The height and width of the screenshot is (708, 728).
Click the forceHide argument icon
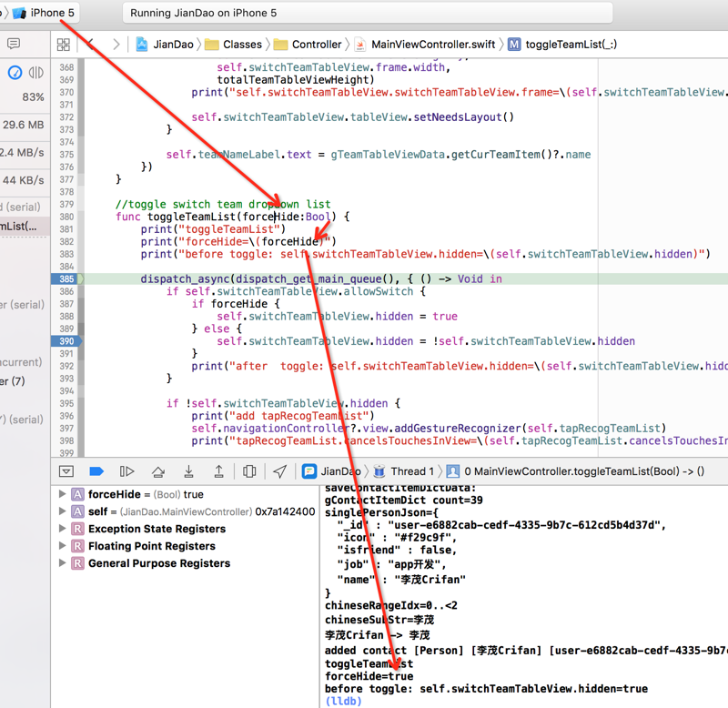77,494
